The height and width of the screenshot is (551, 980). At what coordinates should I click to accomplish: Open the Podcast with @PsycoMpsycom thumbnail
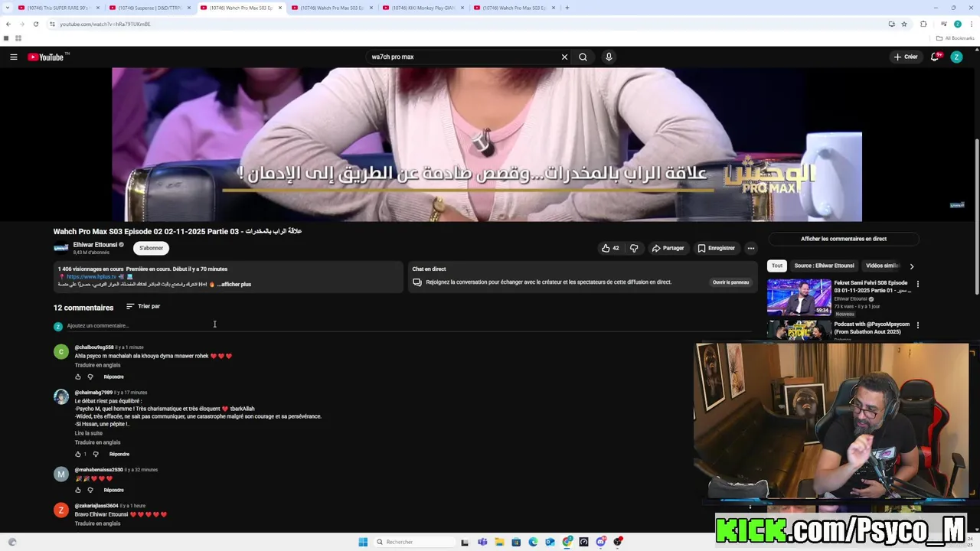799,330
